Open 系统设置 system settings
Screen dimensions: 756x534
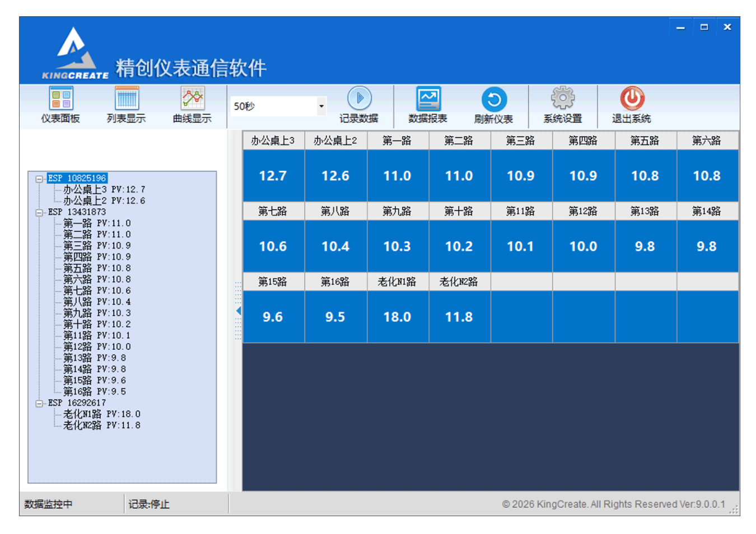[562, 105]
